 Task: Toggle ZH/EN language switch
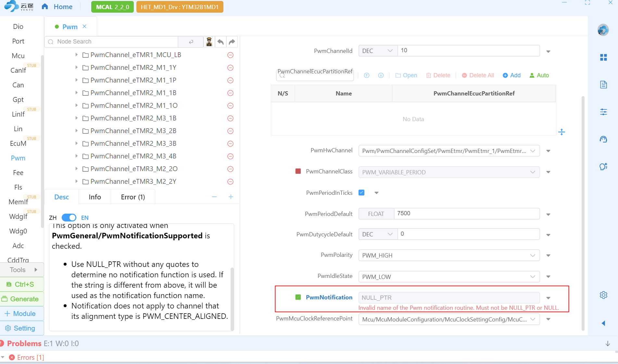pos(69,218)
